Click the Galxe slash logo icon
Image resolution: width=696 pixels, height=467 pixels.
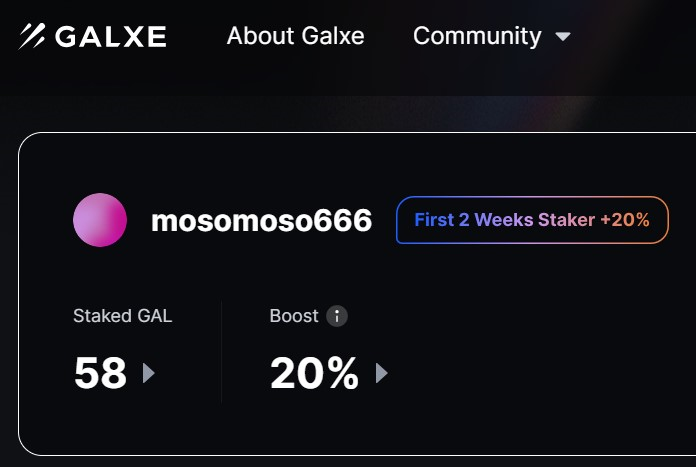coord(32,36)
